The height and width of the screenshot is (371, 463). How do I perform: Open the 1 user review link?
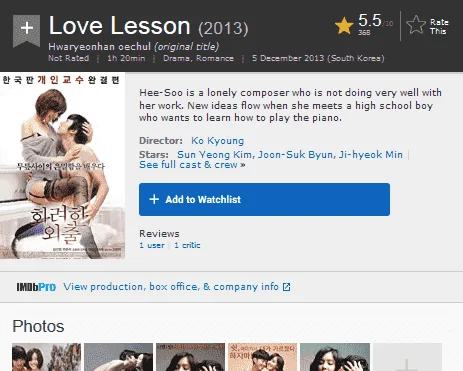click(x=152, y=245)
